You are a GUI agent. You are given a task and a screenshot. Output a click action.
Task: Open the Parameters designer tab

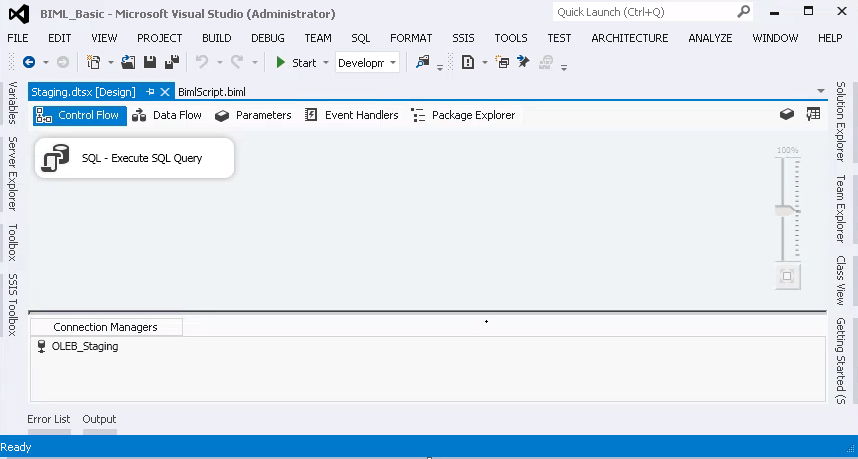point(253,115)
